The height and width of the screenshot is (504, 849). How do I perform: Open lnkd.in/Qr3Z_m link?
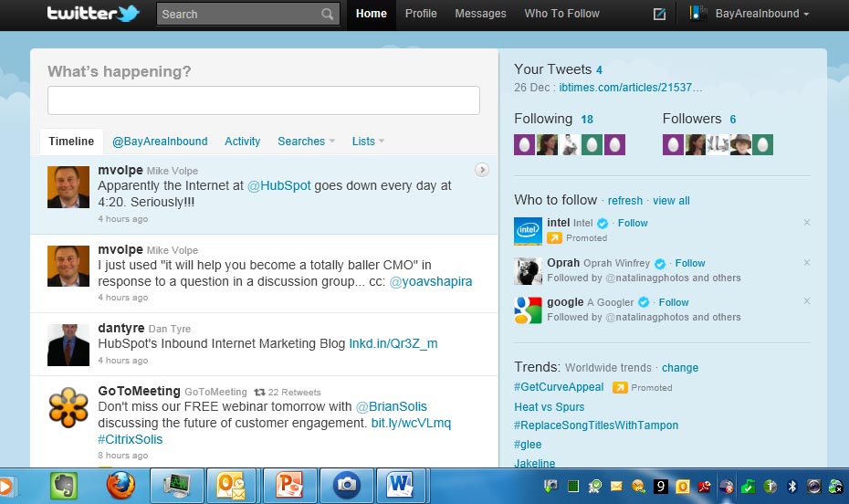[x=393, y=343]
